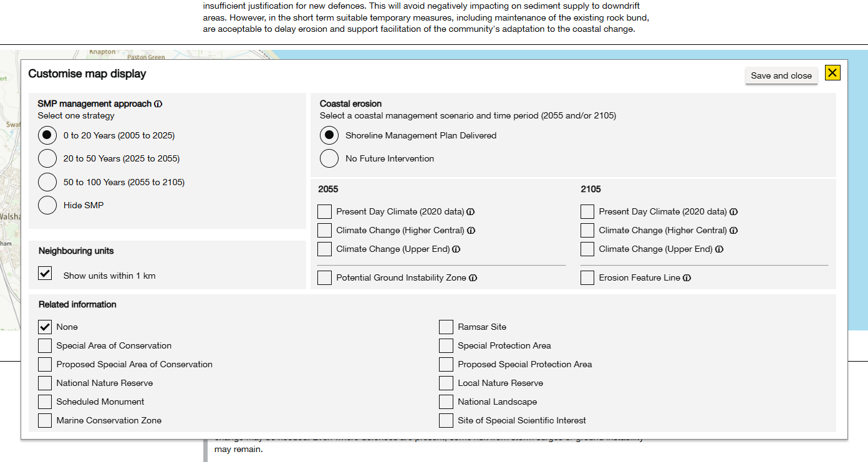This screenshot has height=462, width=868.
Task: Enable 2105 Climate Change Upper End
Action: point(587,249)
